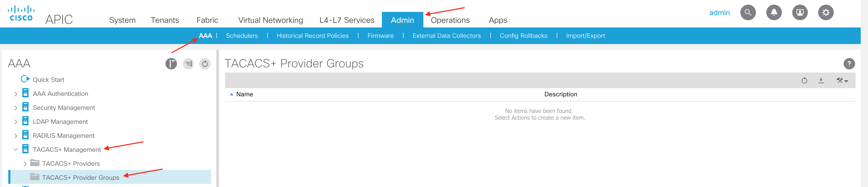Expand the RADIUS Management tree node
This screenshot has height=187, width=868.
16,136
